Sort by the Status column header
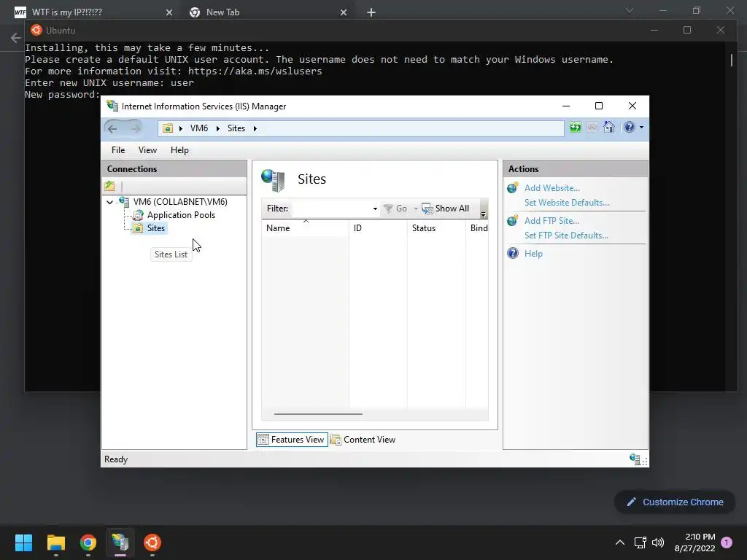Screen dimensions: 747x560 click(436, 228)
